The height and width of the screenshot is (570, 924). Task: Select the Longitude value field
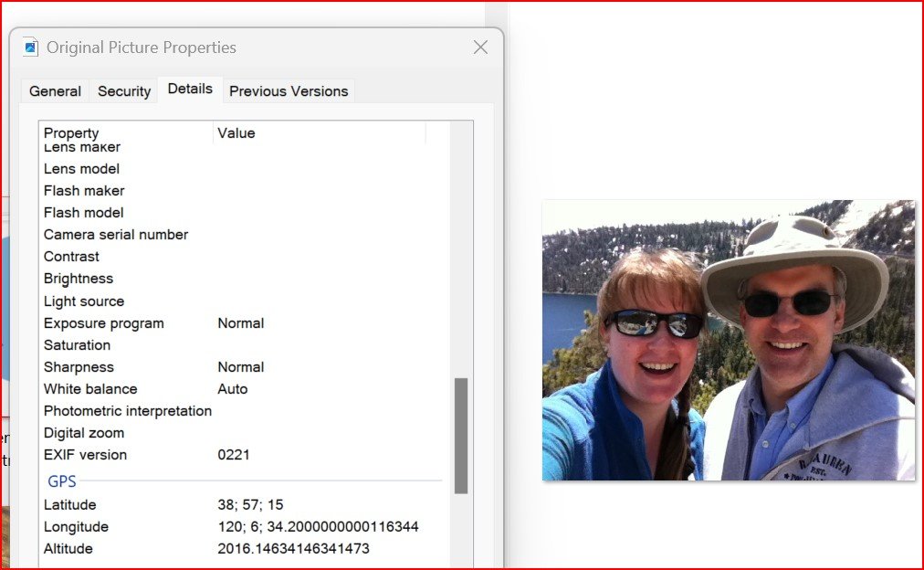pyautogui.click(x=318, y=527)
